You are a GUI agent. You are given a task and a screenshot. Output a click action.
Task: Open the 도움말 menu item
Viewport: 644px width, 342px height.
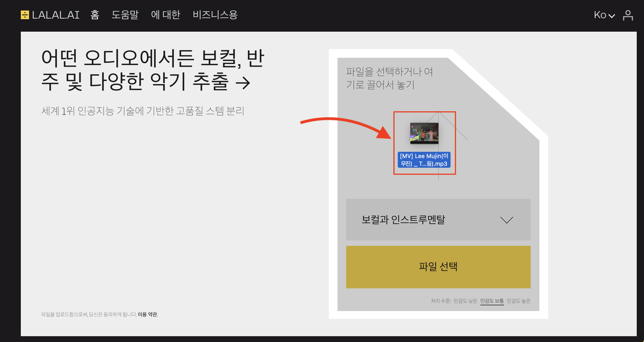(125, 15)
